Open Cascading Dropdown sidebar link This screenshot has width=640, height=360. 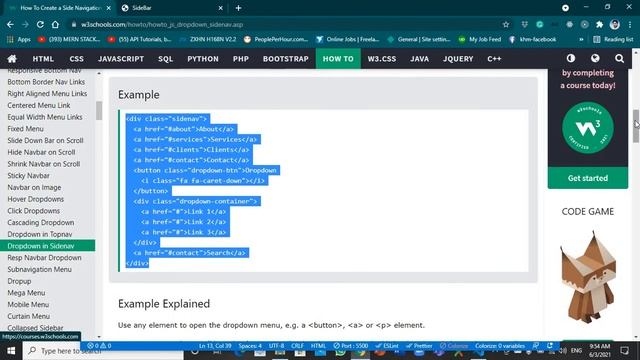(41, 223)
